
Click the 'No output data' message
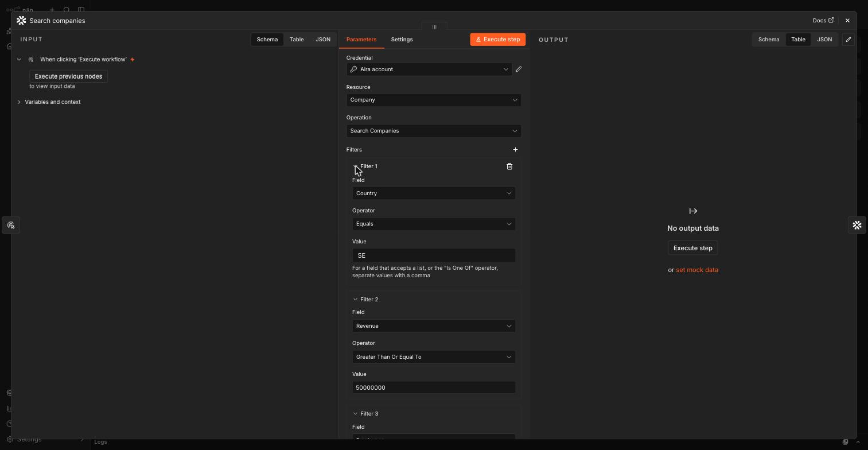coord(693,228)
